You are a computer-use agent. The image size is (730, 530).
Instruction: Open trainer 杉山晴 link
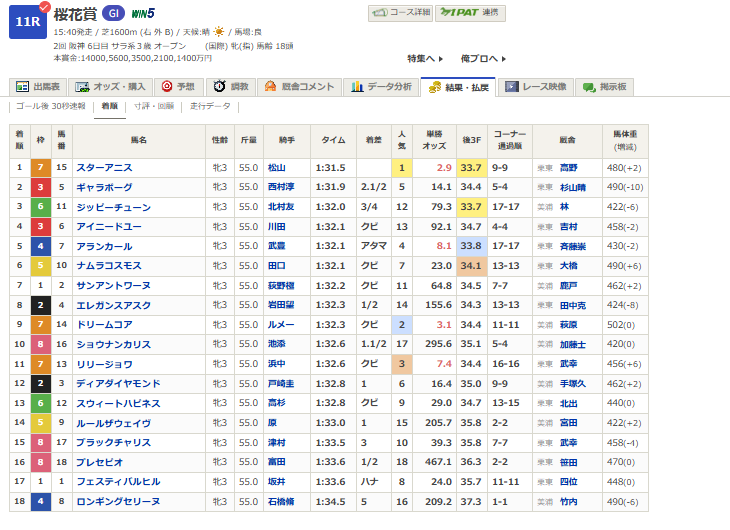(572, 187)
